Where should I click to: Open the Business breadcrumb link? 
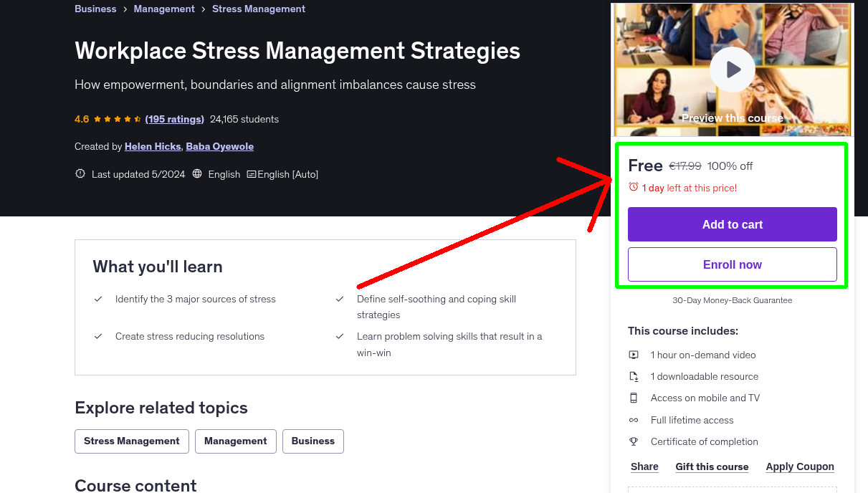(95, 9)
